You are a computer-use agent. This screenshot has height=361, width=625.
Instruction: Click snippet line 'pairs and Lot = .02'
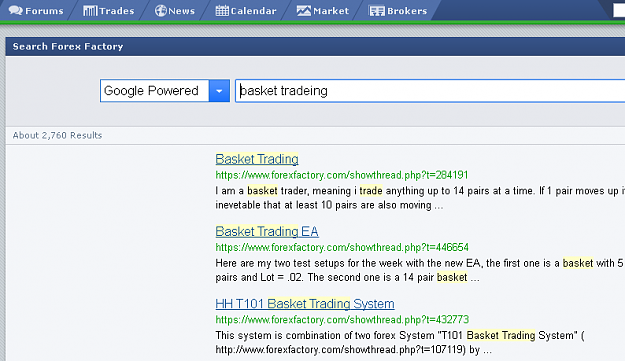pyautogui.click(x=347, y=277)
